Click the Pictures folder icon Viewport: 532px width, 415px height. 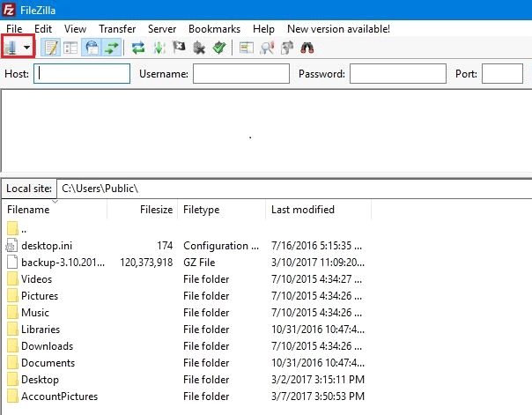[x=12, y=296]
